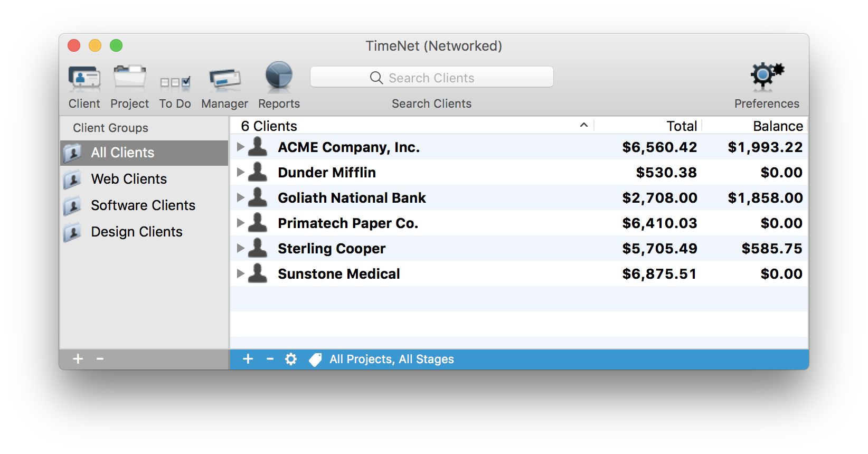Click the $6,410.03 total value
The width and height of the screenshot is (868, 454).
[x=659, y=223]
